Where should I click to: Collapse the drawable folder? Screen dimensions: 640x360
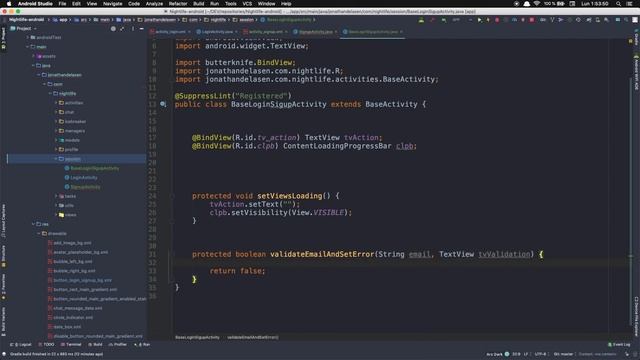(x=39, y=233)
